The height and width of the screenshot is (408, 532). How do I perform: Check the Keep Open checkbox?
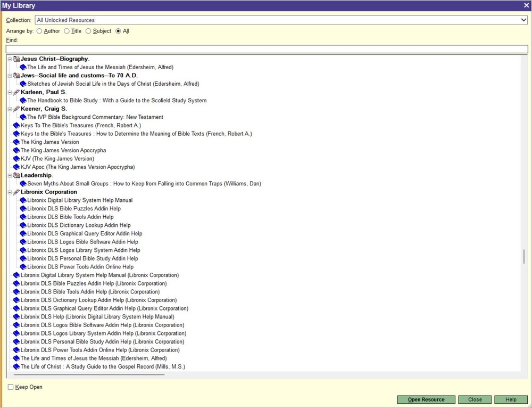(x=10, y=387)
